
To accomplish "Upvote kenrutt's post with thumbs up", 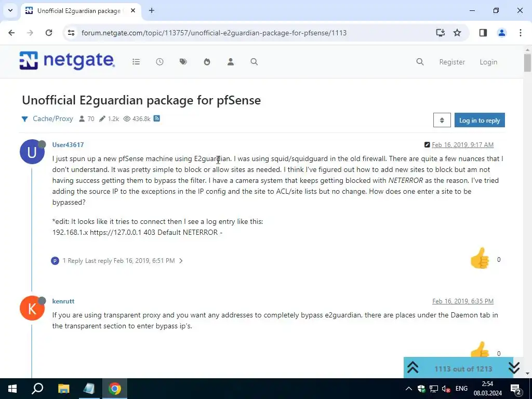I will [x=480, y=350].
